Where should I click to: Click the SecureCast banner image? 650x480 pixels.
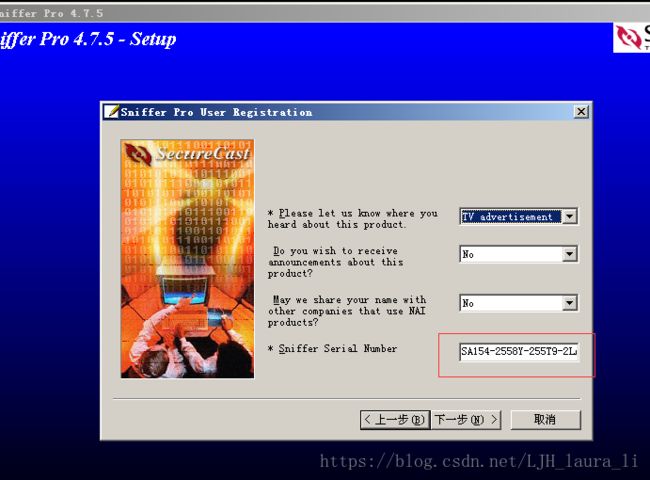coord(187,259)
